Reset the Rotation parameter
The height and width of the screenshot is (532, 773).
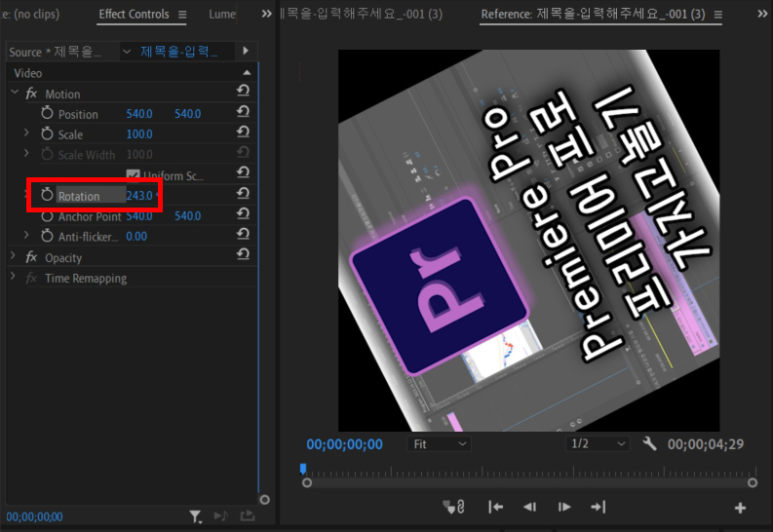tap(243, 193)
